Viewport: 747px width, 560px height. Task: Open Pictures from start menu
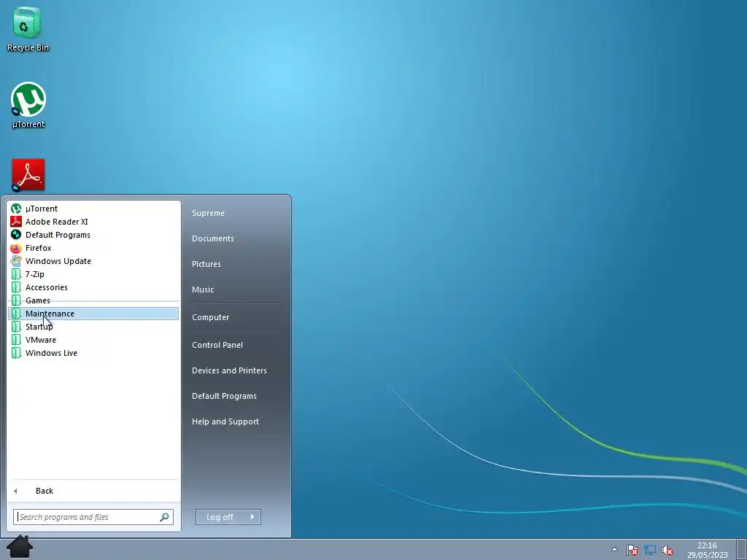(x=206, y=264)
